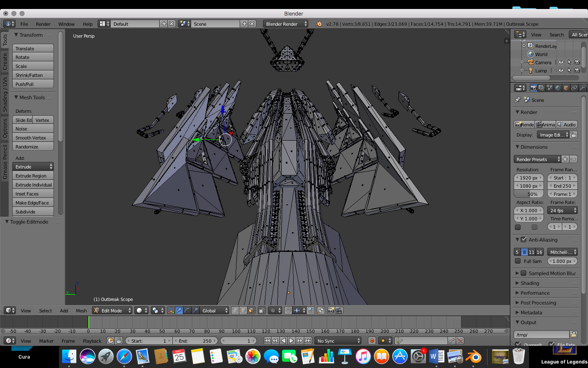This screenshot has height=368, width=588.
Task: Open the Global transform orientation dropdown
Action: [x=214, y=310]
